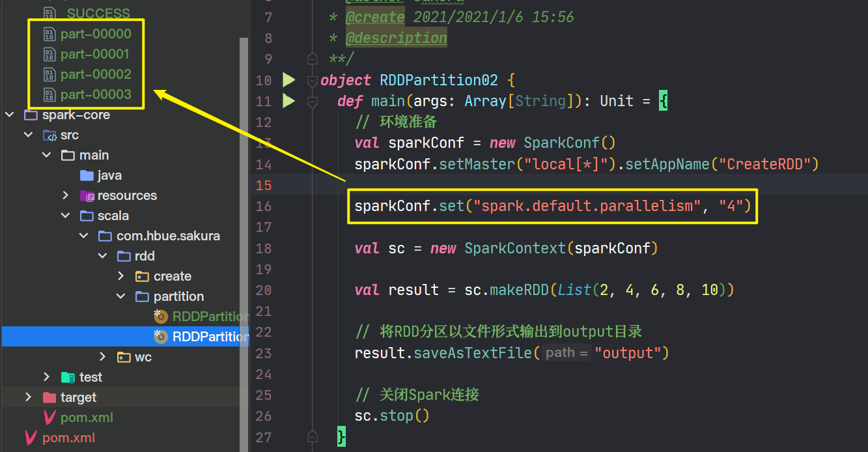
Task: Click the SparkContext class name on line 18
Action: click(x=515, y=249)
